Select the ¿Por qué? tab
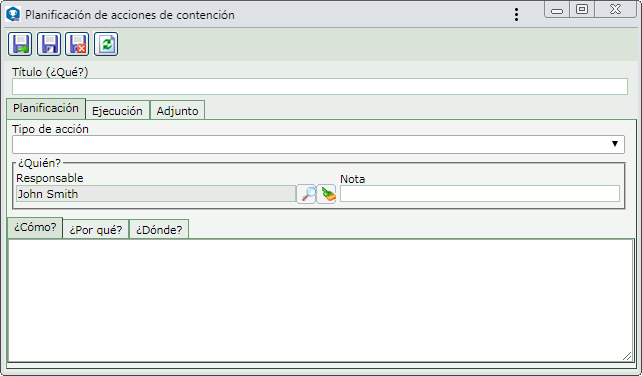The image size is (642, 376). coord(96,229)
